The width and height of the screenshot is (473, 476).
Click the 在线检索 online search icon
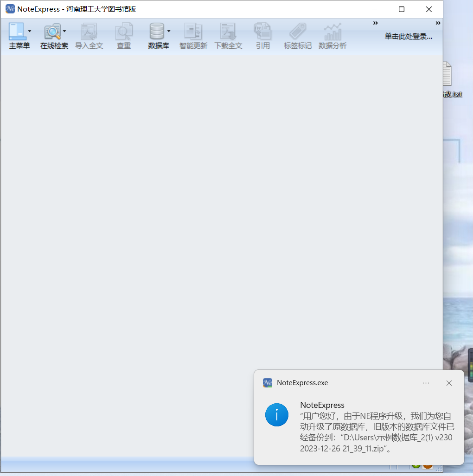tap(52, 32)
